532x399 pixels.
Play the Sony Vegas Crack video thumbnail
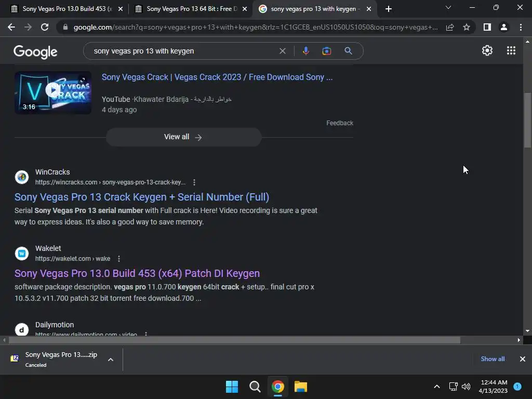point(53,92)
